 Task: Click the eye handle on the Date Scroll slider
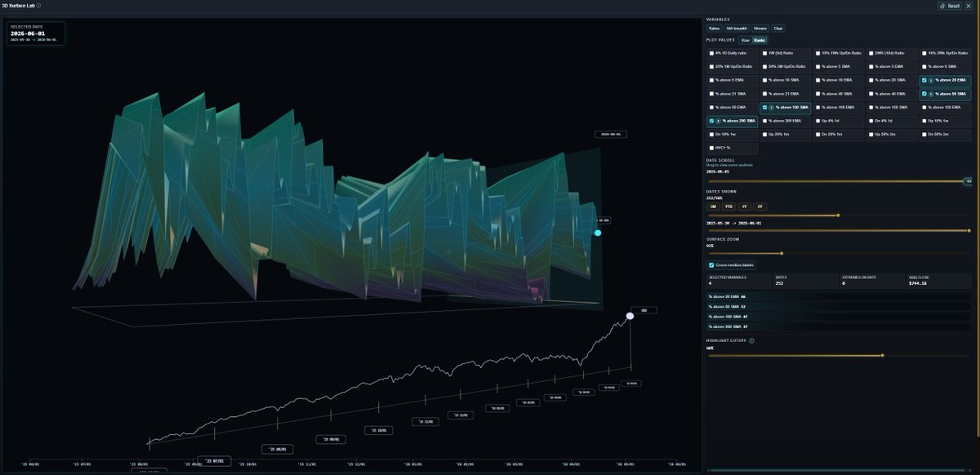pos(969,181)
